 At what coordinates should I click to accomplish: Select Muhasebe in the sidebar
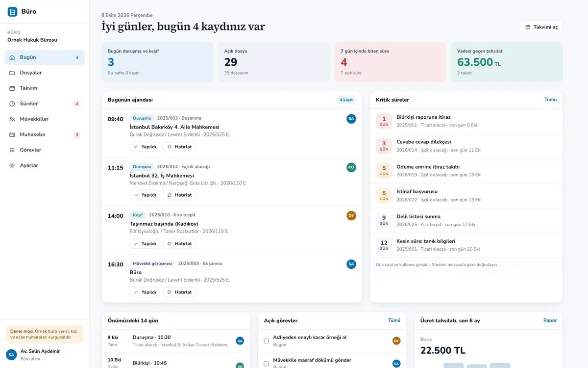coord(45,134)
